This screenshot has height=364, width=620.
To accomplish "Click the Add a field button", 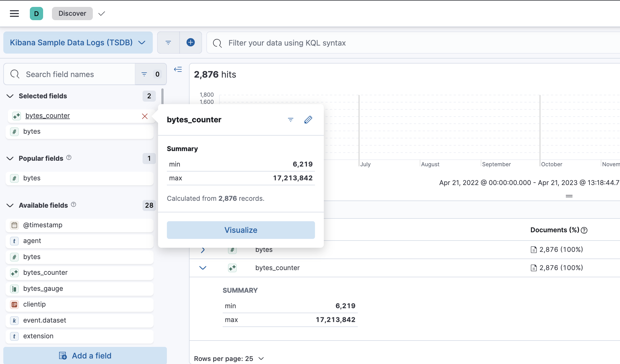I will pyautogui.click(x=85, y=355).
